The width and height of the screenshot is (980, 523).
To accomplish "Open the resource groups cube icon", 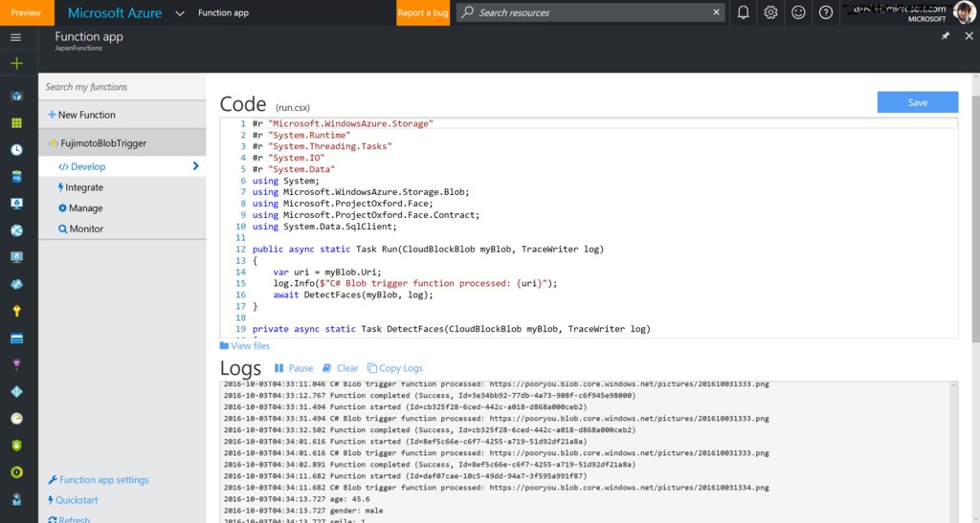I will pos(17,97).
